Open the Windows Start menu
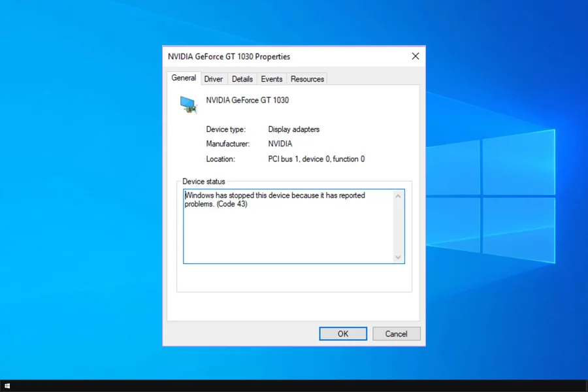The width and height of the screenshot is (588, 392). pos(7,386)
